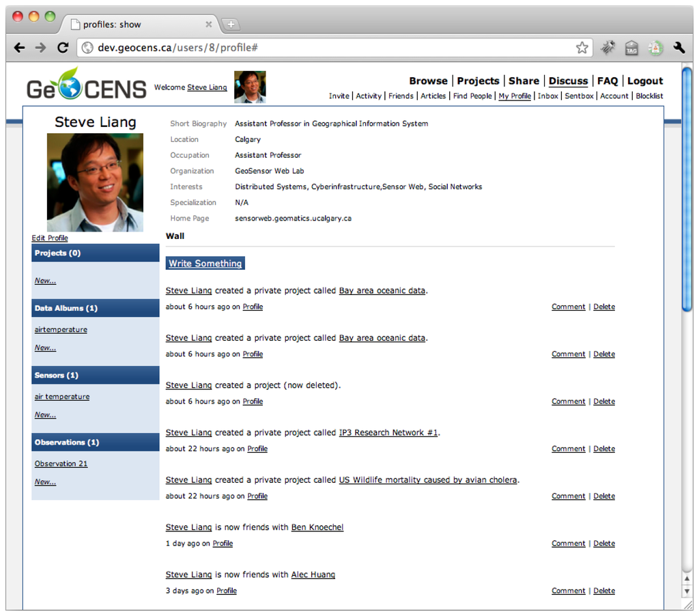This screenshot has width=699, height=616.
Task: Click the TAG extension icon
Action: pos(631,48)
